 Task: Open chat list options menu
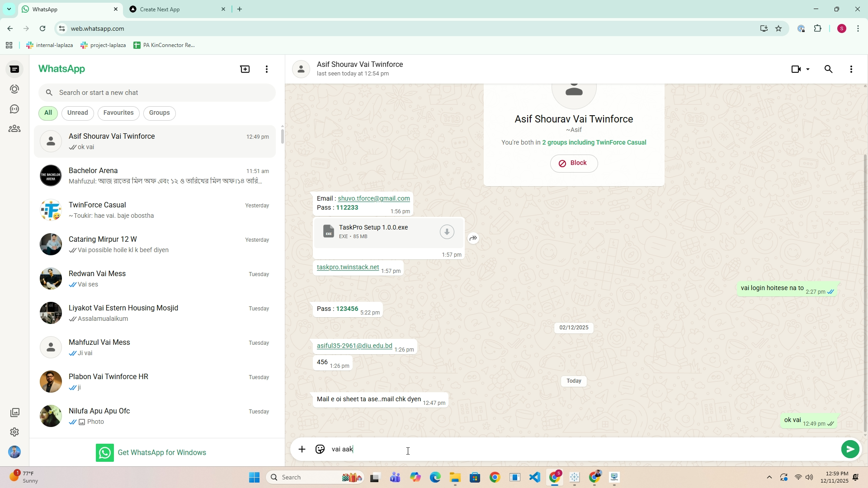tap(267, 69)
